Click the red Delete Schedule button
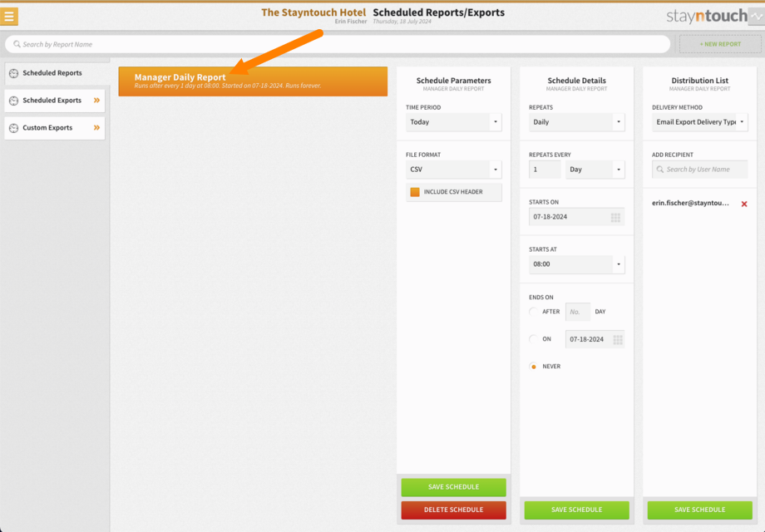765x532 pixels. coord(453,510)
